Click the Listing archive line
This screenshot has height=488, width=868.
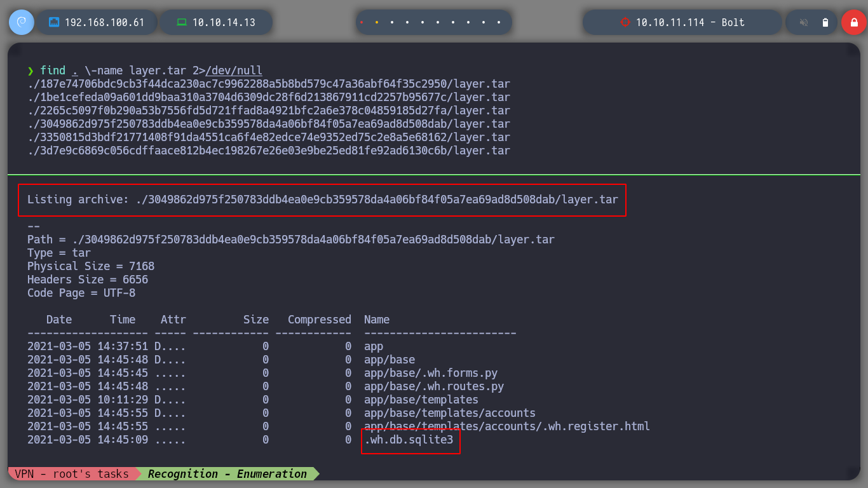pos(323,200)
